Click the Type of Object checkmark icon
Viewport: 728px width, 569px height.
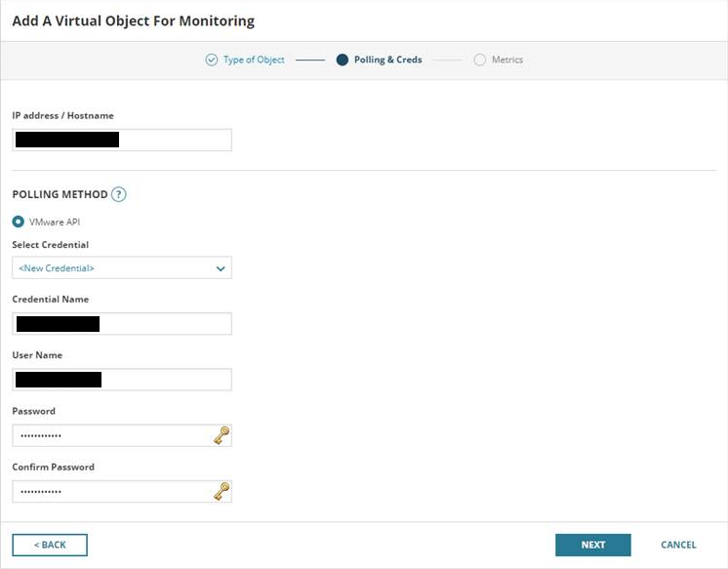pos(211,60)
